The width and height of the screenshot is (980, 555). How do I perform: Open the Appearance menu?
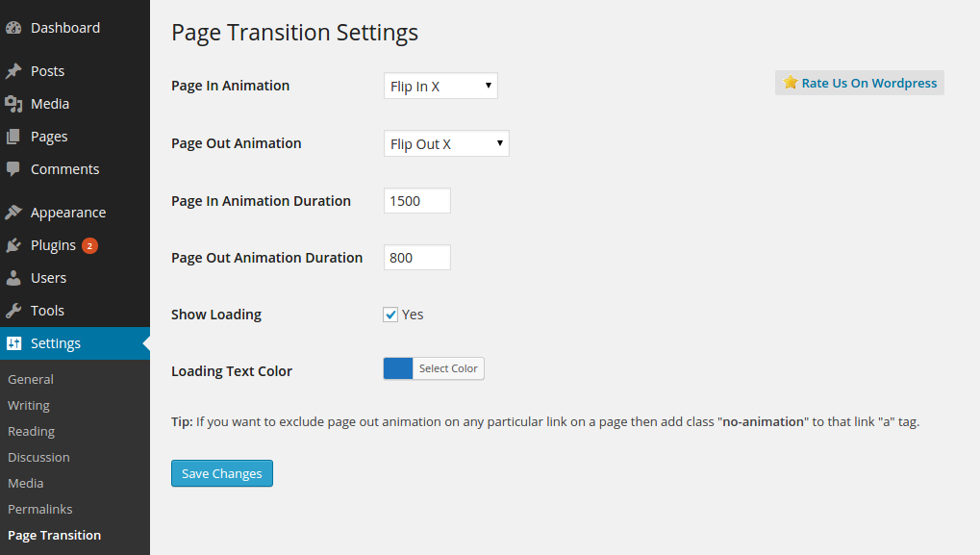point(75,213)
